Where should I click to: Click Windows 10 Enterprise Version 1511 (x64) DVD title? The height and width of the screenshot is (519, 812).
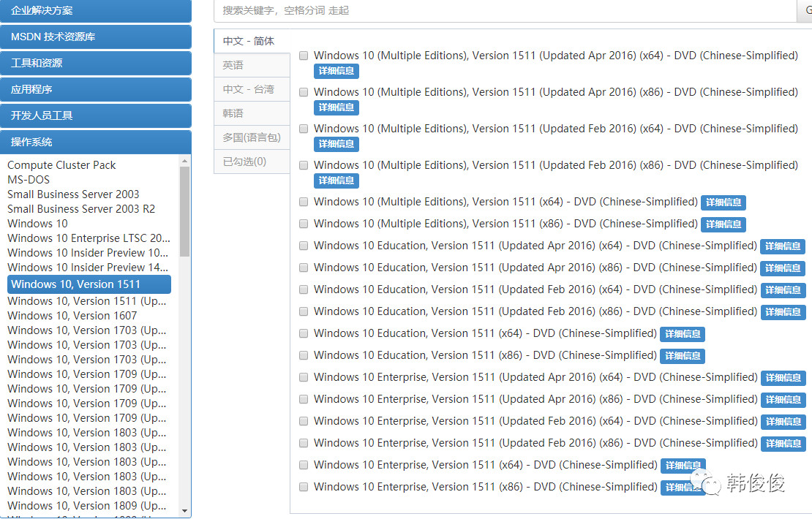point(485,465)
